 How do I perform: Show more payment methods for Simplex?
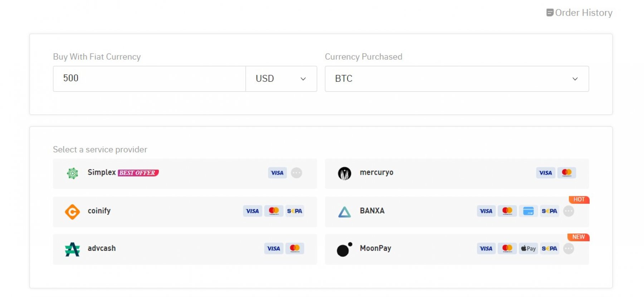click(296, 173)
